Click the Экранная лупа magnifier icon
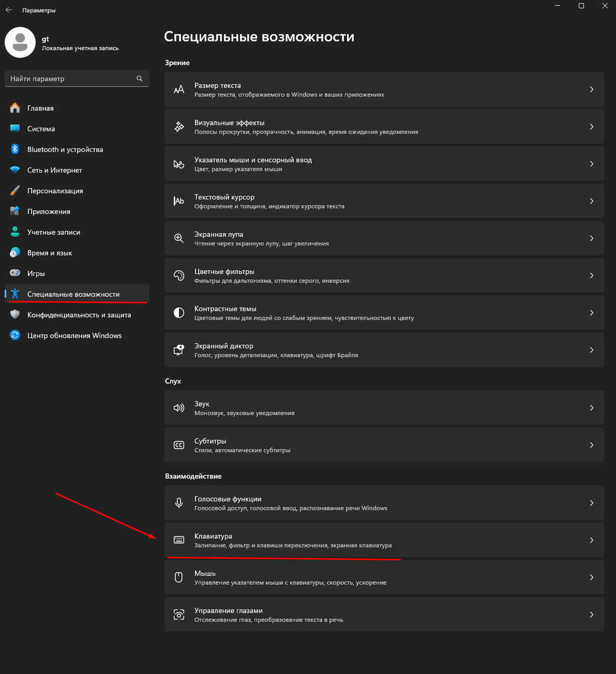Image resolution: width=616 pixels, height=674 pixels. point(179,238)
